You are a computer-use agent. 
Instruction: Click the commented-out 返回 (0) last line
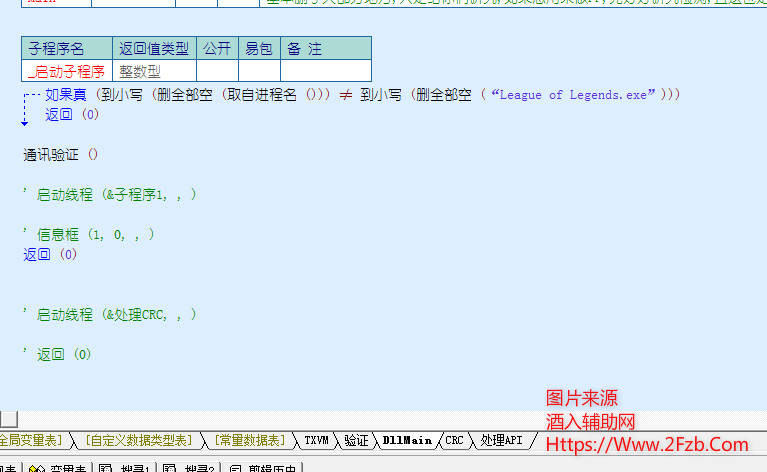point(57,355)
